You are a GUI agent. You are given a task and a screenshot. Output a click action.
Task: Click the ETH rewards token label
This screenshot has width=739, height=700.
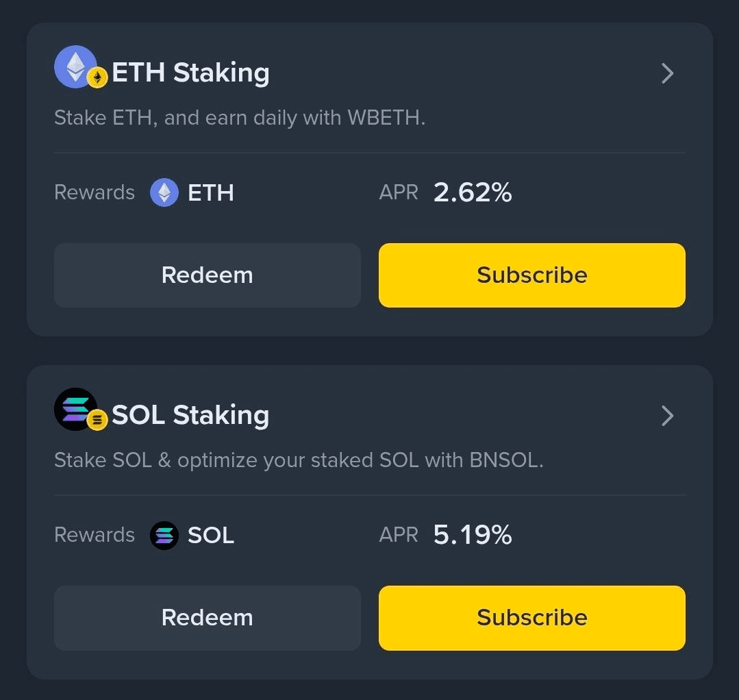(x=211, y=193)
